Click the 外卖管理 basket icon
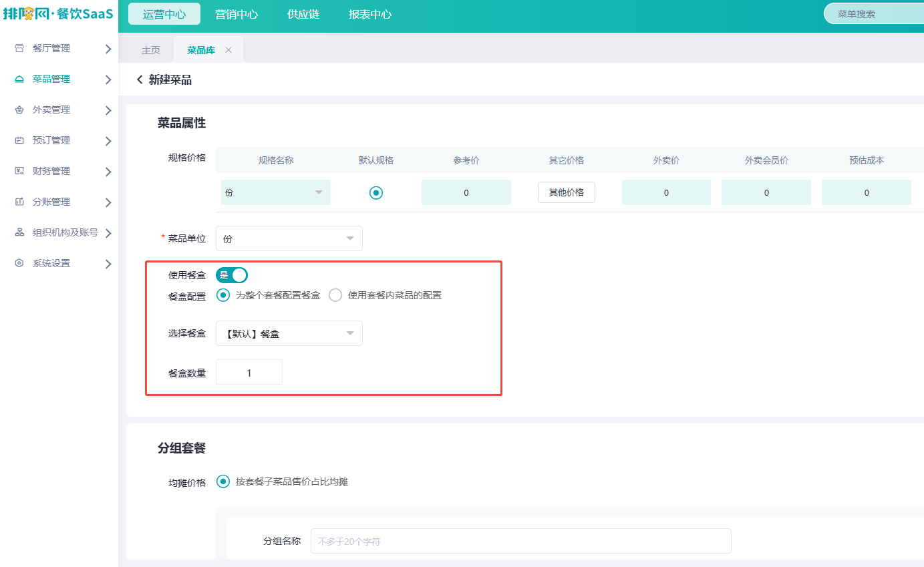This screenshot has width=924, height=567. pyautogui.click(x=19, y=110)
